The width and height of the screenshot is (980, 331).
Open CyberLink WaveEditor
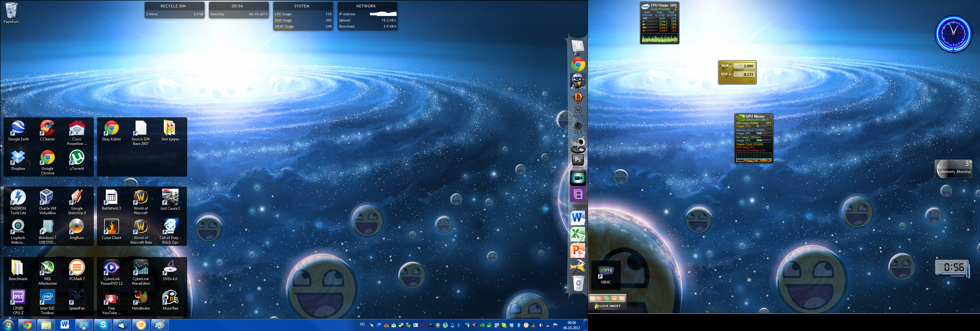[x=141, y=273]
